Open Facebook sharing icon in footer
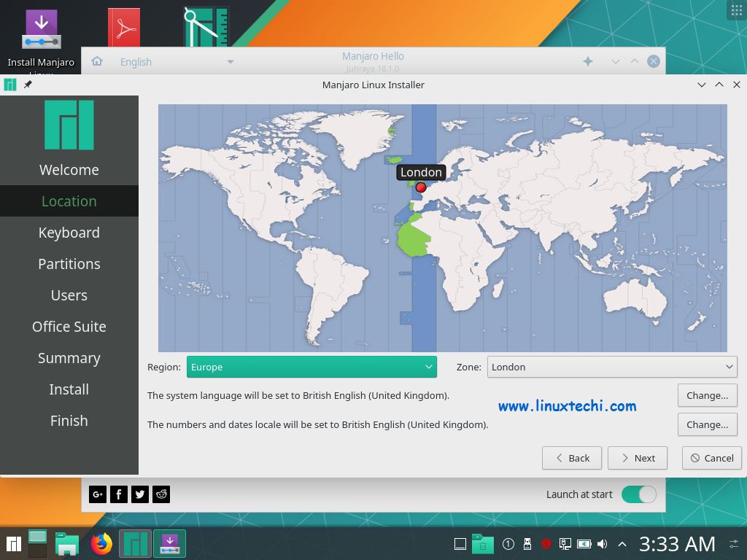This screenshot has width=747, height=560. tap(118, 494)
